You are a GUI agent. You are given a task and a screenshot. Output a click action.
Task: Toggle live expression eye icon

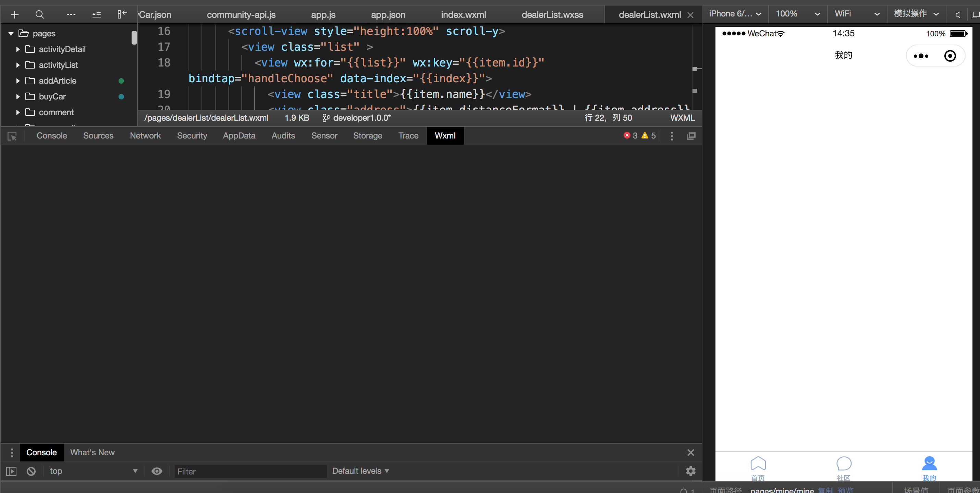tap(157, 471)
